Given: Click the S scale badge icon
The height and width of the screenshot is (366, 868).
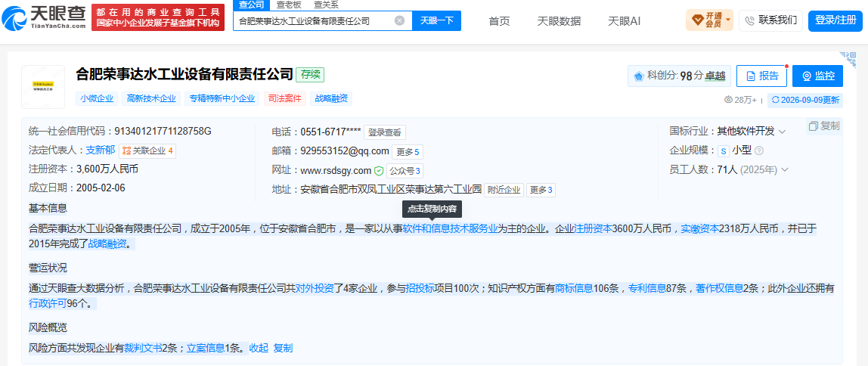Looking at the screenshot, I should pos(724,150).
